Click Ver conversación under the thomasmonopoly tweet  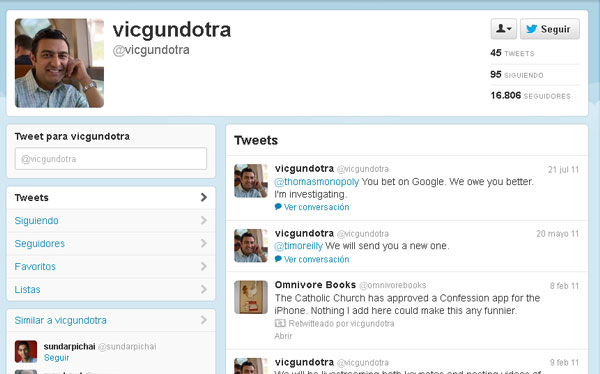[316, 207]
